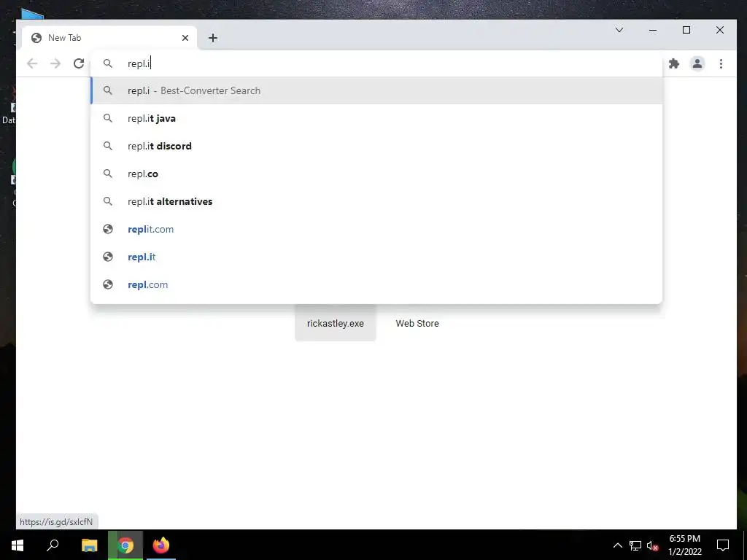
Task: Click the globe icon beside repl.com
Action: tap(108, 284)
